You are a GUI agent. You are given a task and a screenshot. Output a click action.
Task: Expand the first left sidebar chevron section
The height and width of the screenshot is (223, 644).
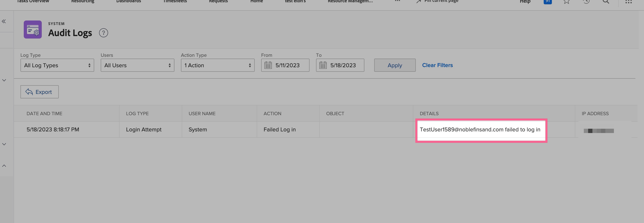coord(4,80)
